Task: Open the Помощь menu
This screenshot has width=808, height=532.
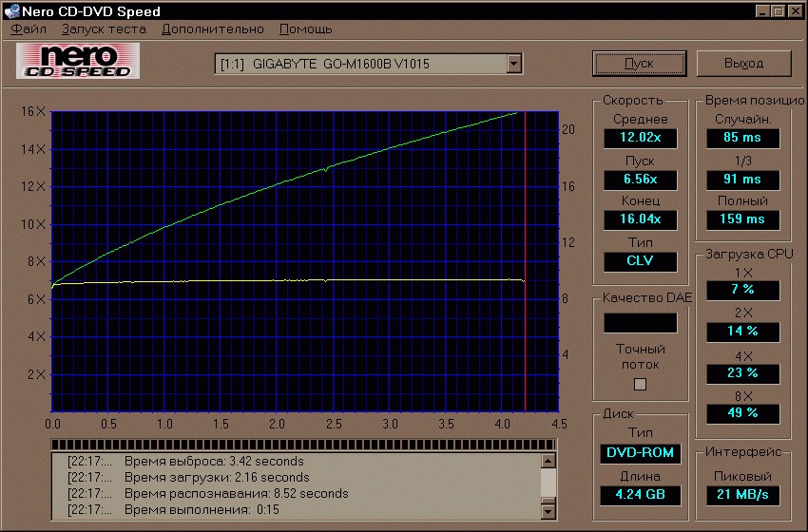Action: coord(305,28)
